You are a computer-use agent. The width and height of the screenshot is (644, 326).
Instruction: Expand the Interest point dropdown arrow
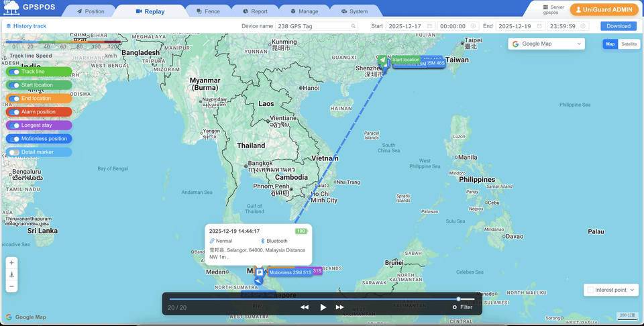632,290
